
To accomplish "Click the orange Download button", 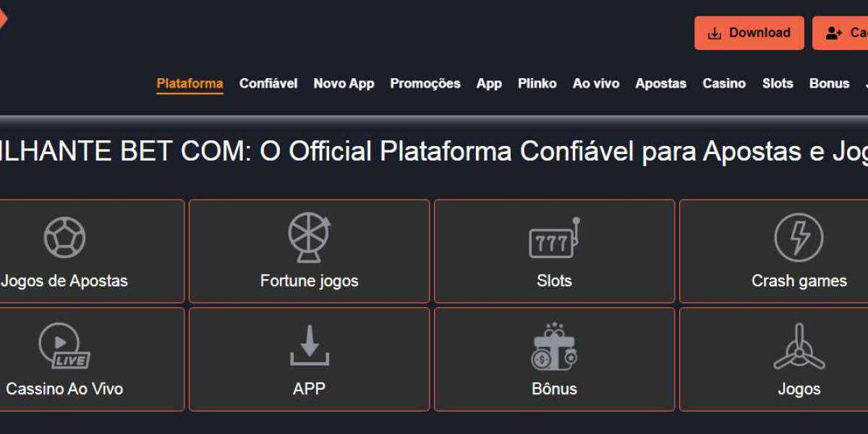I will tap(749, 33).
